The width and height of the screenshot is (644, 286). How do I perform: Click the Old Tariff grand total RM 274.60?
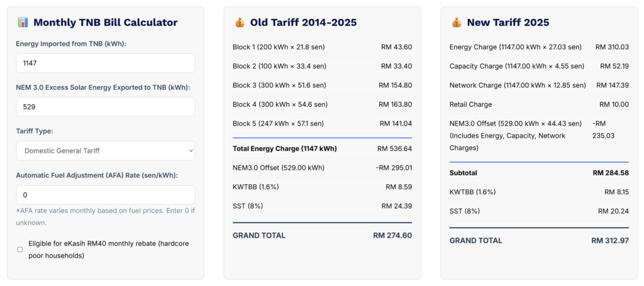pyautogui.click(x=392, y=235)
